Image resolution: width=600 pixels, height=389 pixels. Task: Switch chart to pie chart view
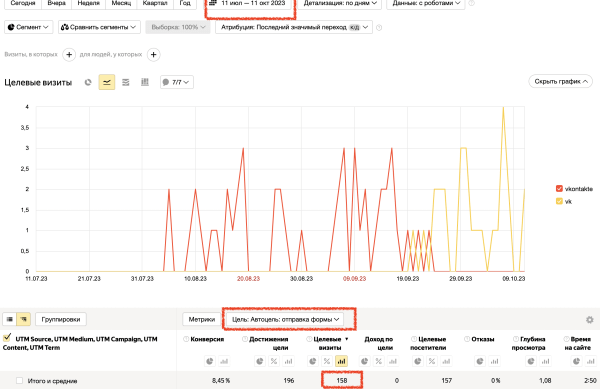(x=88, y=82)
